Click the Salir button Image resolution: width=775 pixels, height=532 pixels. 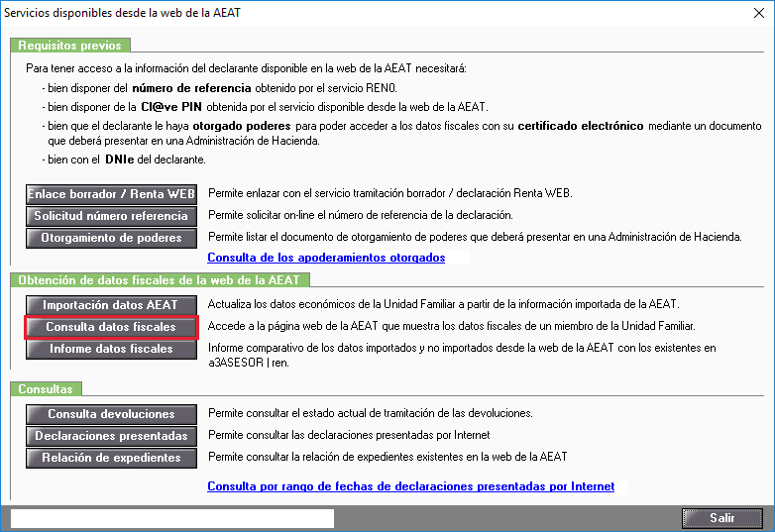[x=722, y=518]
